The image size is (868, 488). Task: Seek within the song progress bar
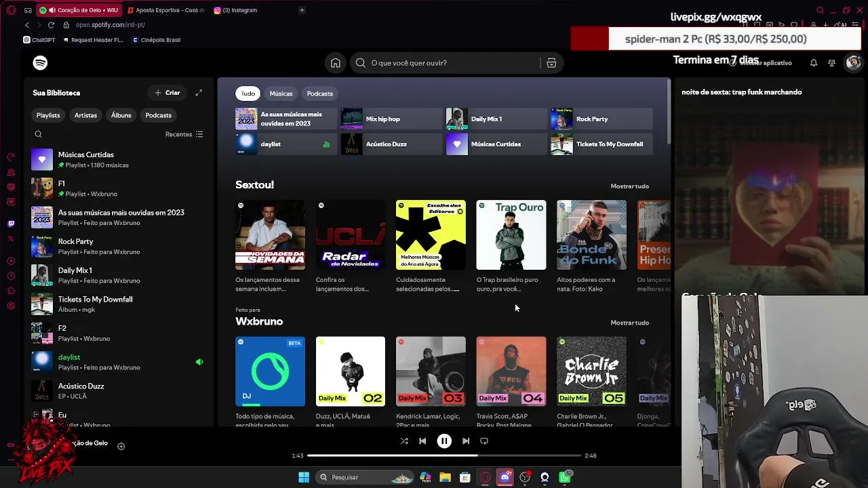[x=444, y=455]
